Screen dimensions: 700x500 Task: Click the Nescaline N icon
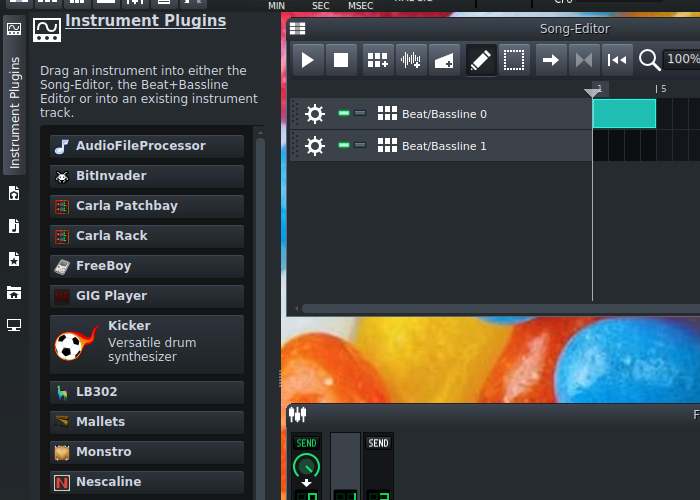tap(62, 483)
